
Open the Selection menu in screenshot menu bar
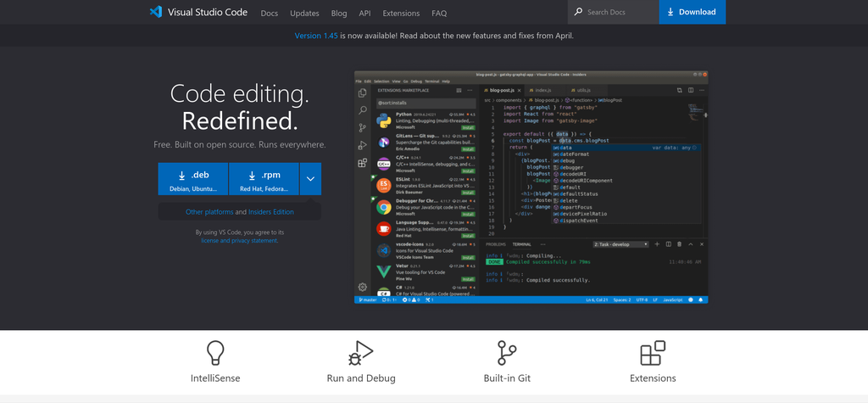pos(381,81)
